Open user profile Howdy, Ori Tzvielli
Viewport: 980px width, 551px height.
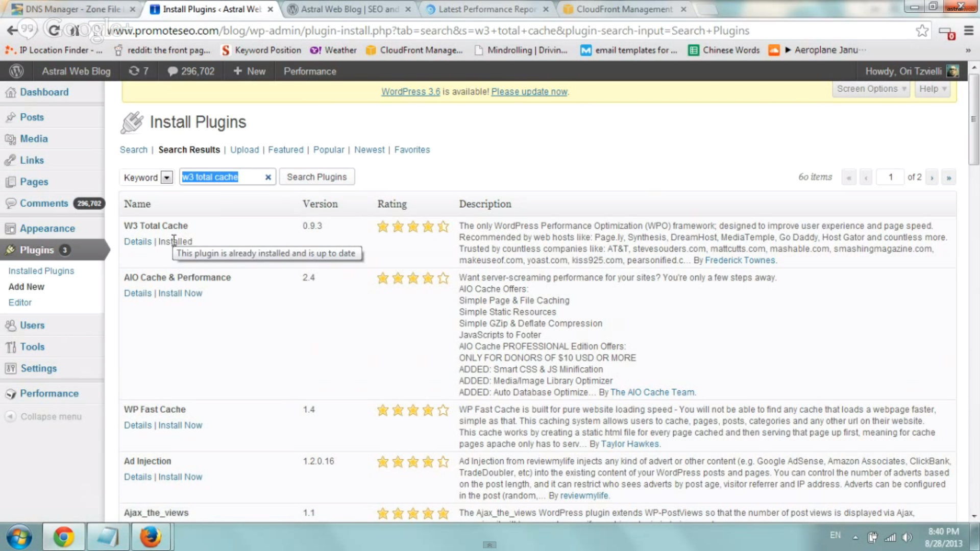(912, 71)
